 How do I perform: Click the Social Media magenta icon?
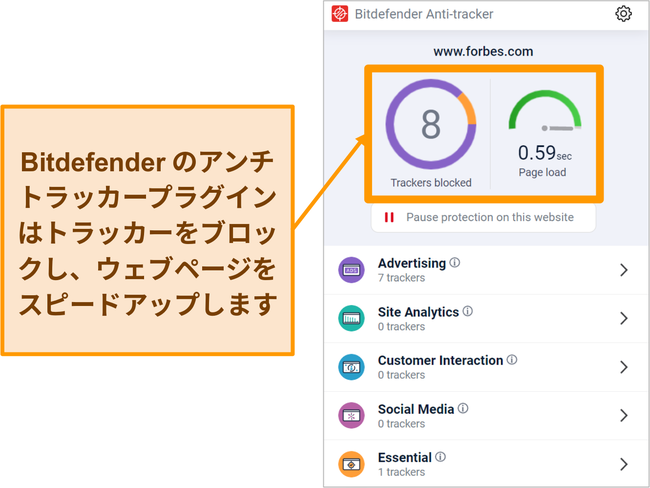point(351,415)
